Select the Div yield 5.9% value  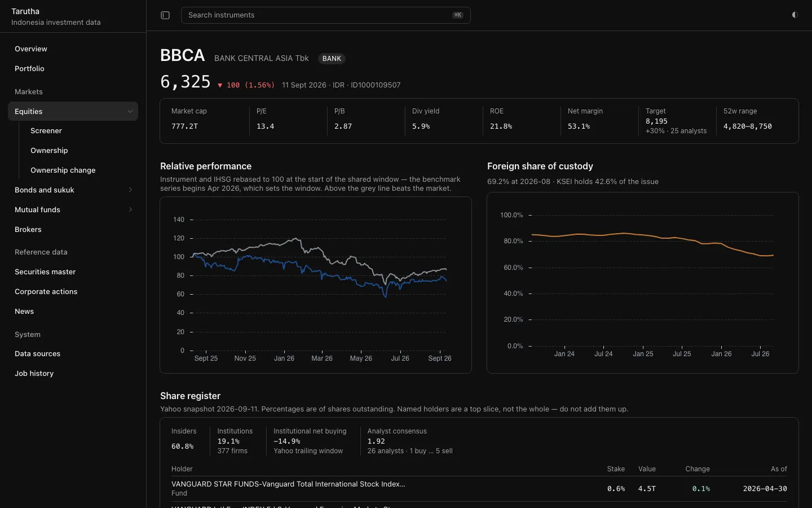(421, 126)
